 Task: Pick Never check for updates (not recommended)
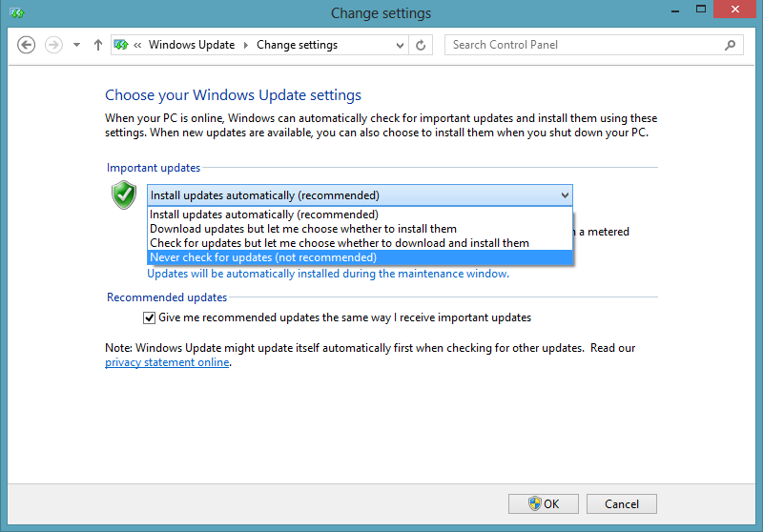pos(360,257)
